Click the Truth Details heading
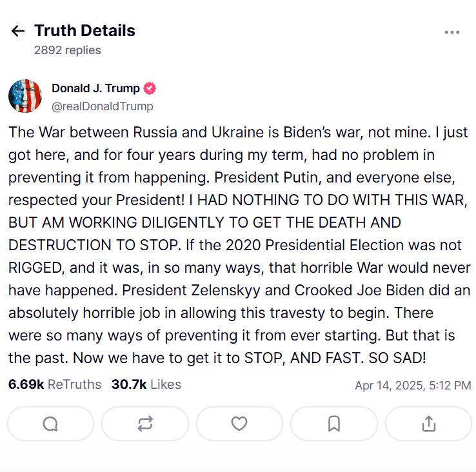The width and height of the screenshot is (476, 472). [x=84, y=30]
